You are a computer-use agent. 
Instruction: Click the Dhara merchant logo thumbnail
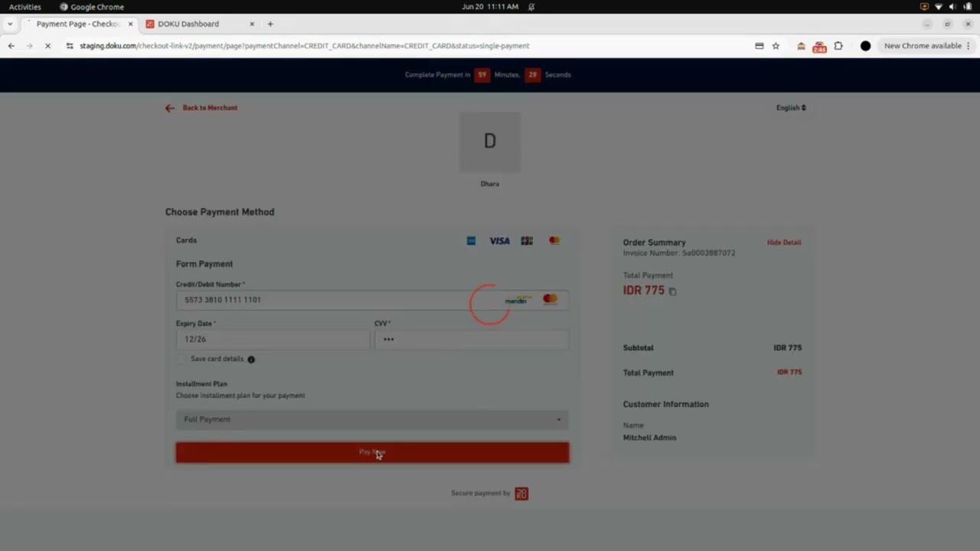pyautogui.click(x=490, y=142)
